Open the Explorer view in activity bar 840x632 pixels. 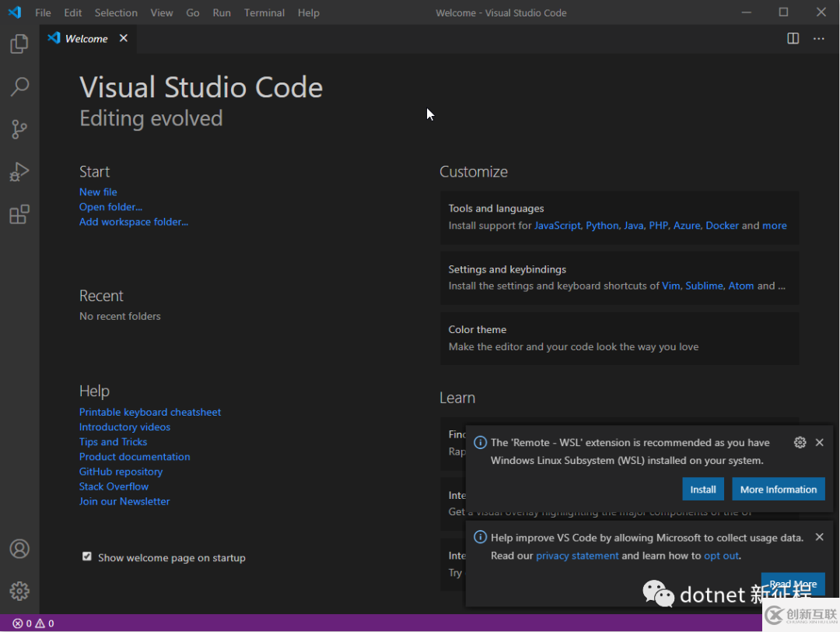[19, 44]
